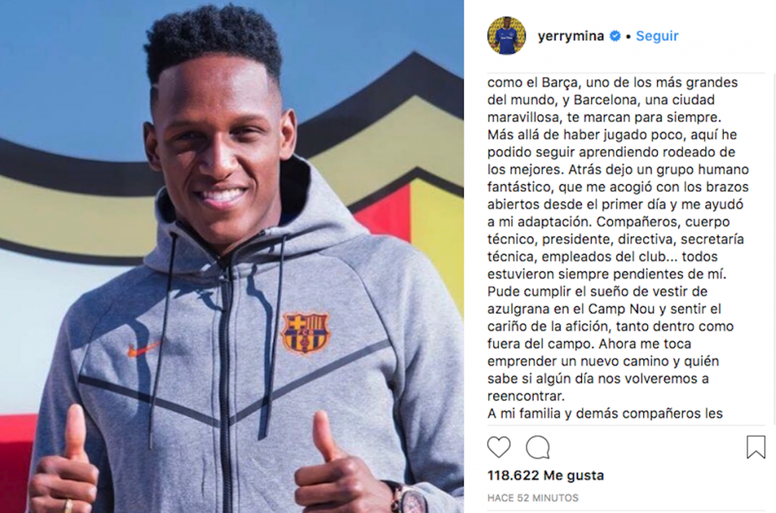Click the wristwatch in the photo
776x513 pixels.
[408, 497]
